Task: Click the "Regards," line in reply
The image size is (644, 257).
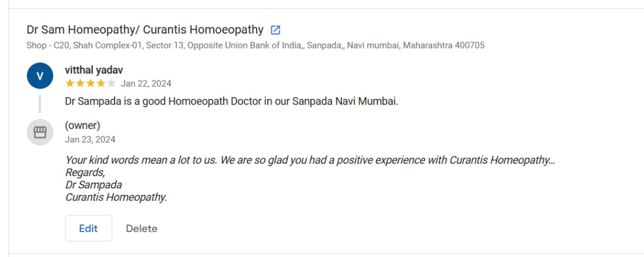Action: (85, 173)
